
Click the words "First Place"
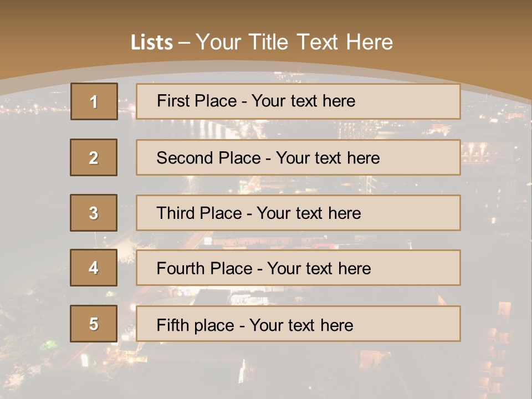197,101
